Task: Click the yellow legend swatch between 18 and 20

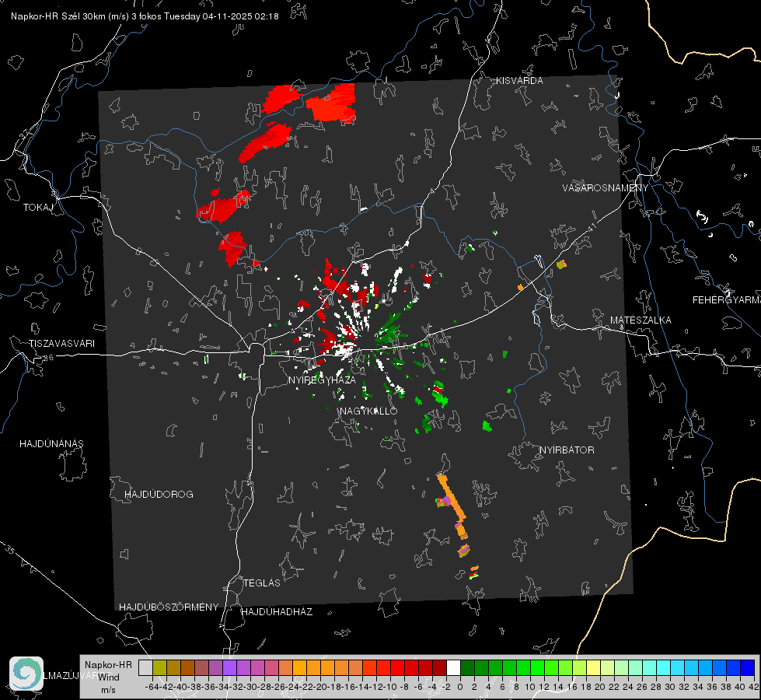Action: pyautogui.click(x=594, y=668)
